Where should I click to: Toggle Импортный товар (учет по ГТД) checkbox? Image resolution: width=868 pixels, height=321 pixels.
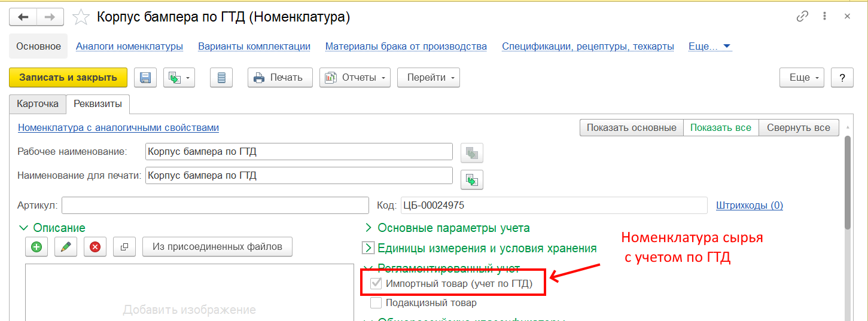[376, 283]
